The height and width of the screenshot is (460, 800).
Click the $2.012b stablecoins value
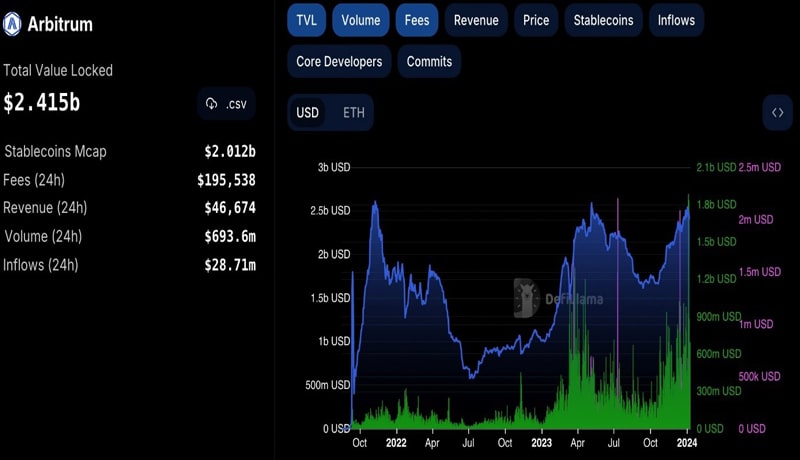coord(230,151)
